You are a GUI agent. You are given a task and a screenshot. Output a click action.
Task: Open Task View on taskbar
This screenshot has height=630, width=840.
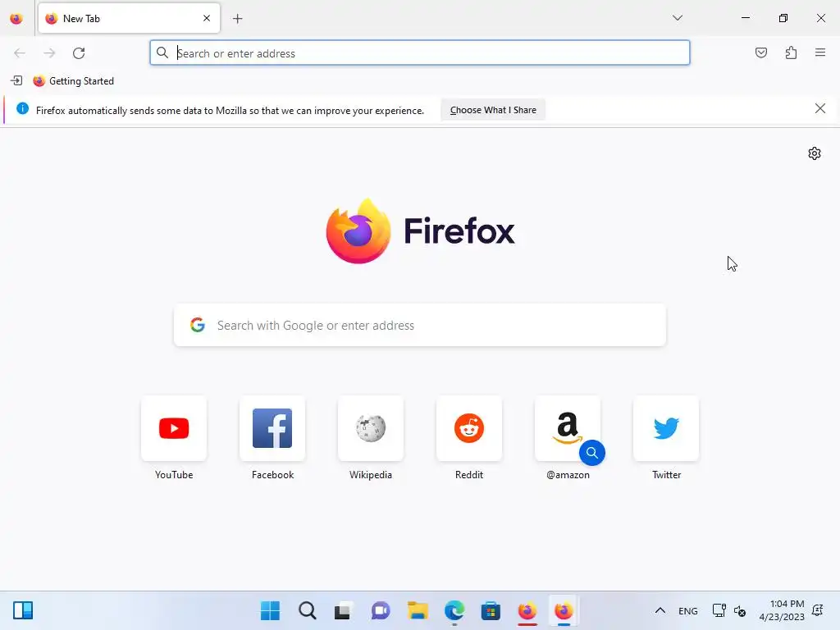343,610
